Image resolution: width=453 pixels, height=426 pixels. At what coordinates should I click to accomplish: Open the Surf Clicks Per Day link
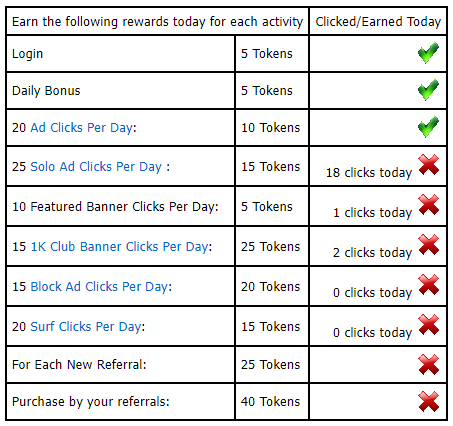point(86,327)
